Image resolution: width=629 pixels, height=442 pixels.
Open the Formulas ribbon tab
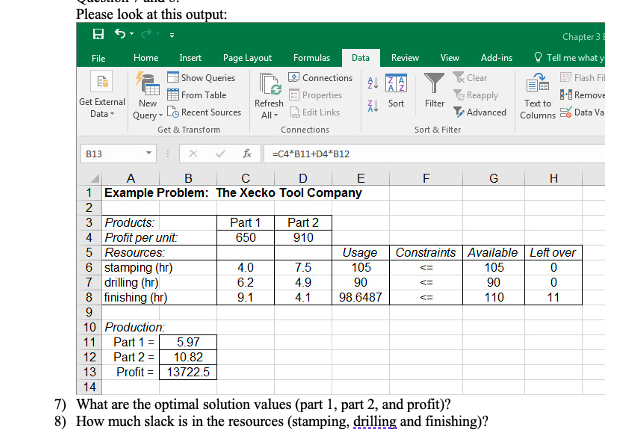(x=311, y=58)
